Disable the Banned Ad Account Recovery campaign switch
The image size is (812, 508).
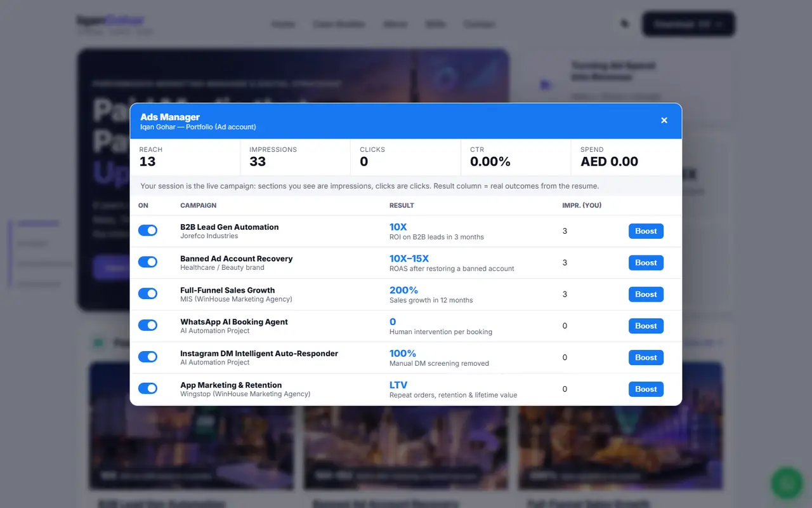[x=148, y=262]
